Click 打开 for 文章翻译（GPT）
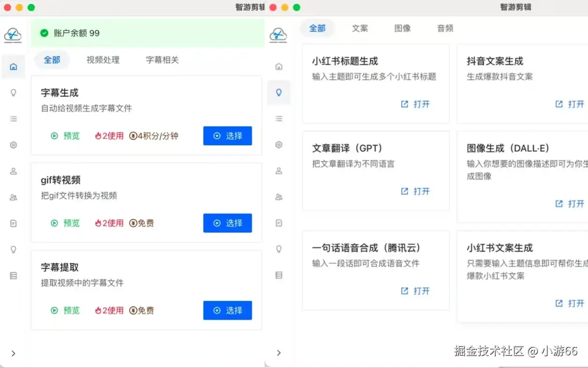The width and height of the screenshot is (588, 368). 415,191
